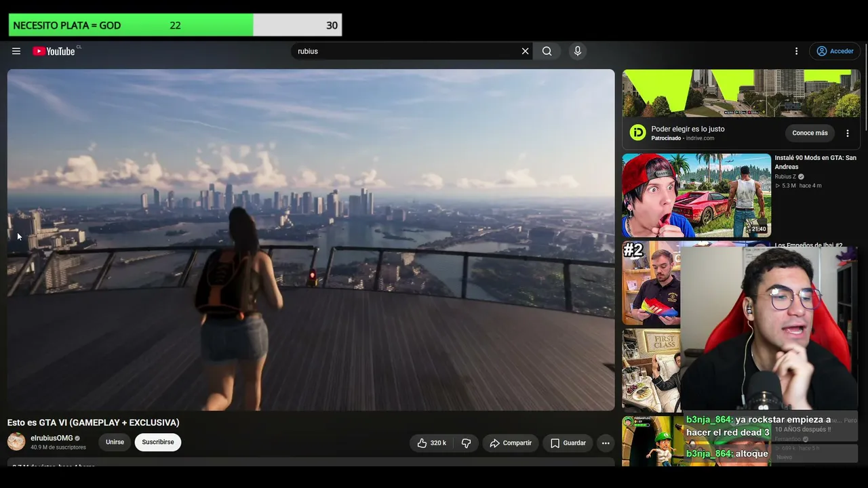Viewport: 868px width, 488px height.
Task: Click the Unirse membership button
Action: point(115,442)
